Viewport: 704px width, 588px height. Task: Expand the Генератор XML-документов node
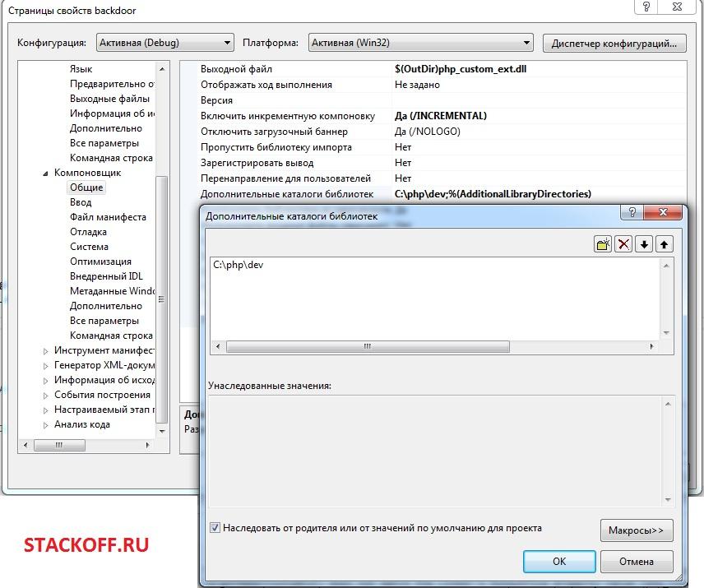[x=45, y=366]
